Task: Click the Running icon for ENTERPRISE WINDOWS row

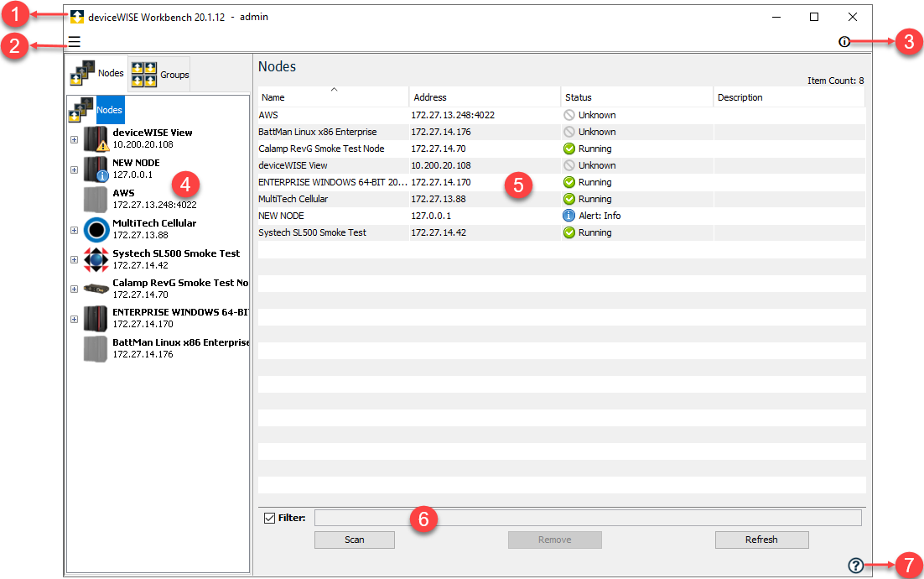Action: tap(569, 182)
